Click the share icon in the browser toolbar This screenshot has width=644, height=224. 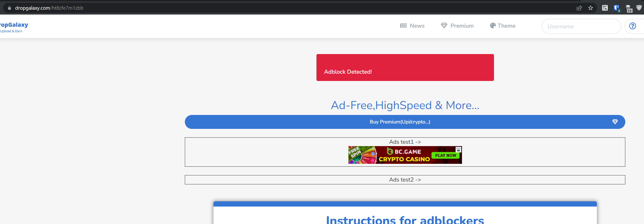click(x=579, y=8)
